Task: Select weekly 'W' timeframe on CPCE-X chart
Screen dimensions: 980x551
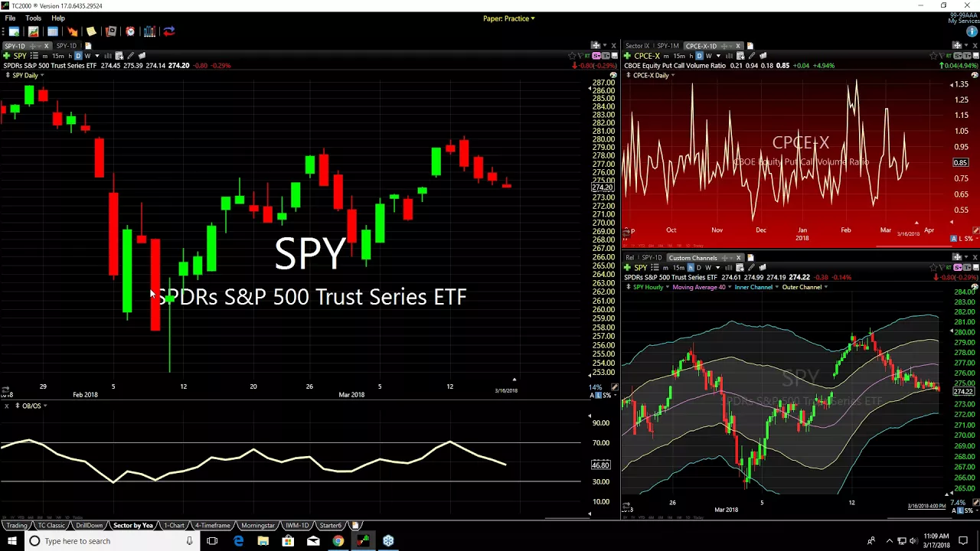Action: 709,56
